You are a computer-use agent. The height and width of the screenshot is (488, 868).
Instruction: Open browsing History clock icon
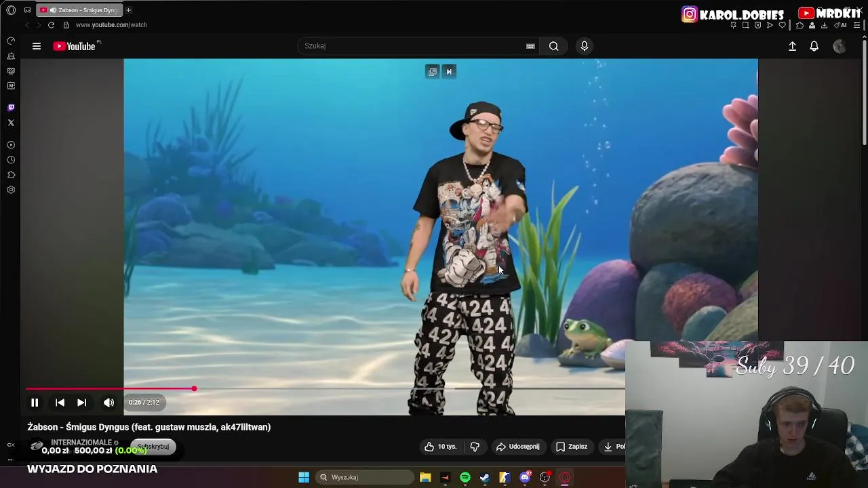click(11, 160)
